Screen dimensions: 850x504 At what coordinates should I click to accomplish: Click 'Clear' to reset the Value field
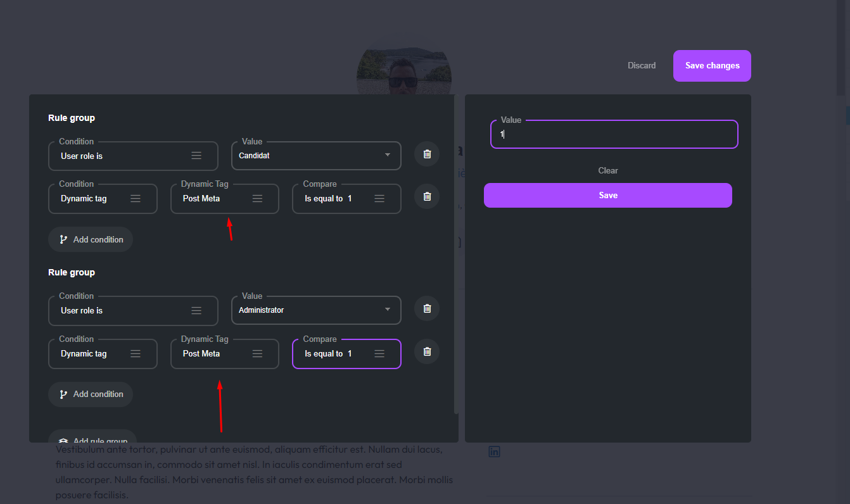click(607, 170)
